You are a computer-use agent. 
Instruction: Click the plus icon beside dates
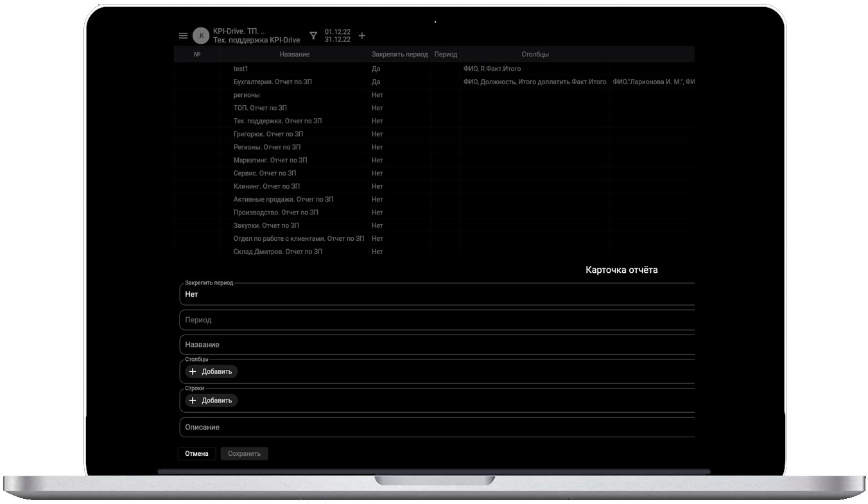pyautogui.click(x=362, y=36)
